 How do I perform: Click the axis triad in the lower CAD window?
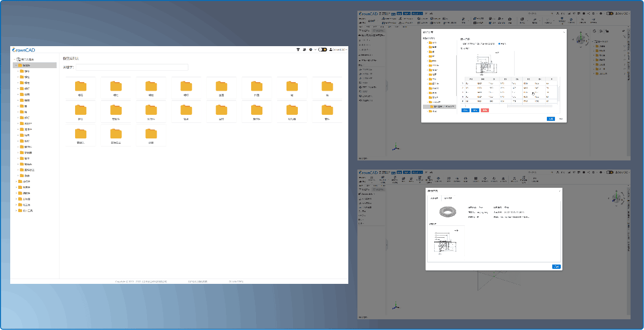396,307
